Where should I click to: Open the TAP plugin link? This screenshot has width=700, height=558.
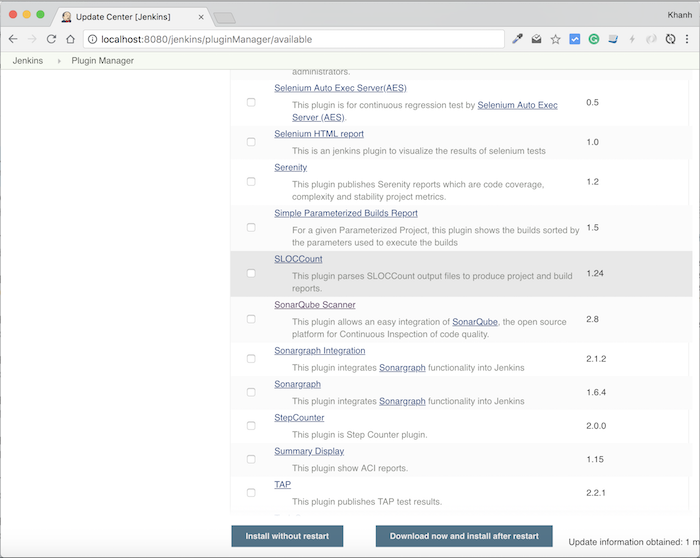coord(283,485)
